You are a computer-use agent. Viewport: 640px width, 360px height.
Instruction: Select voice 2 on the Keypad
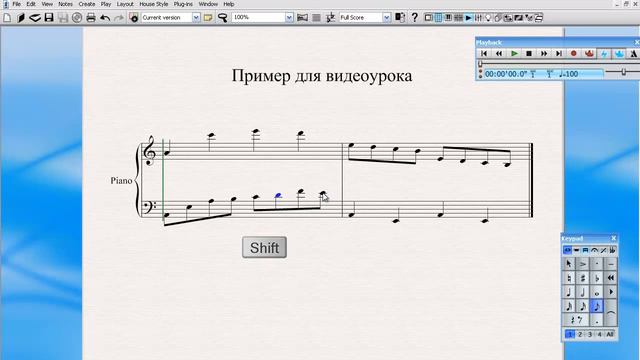(580, 334)
